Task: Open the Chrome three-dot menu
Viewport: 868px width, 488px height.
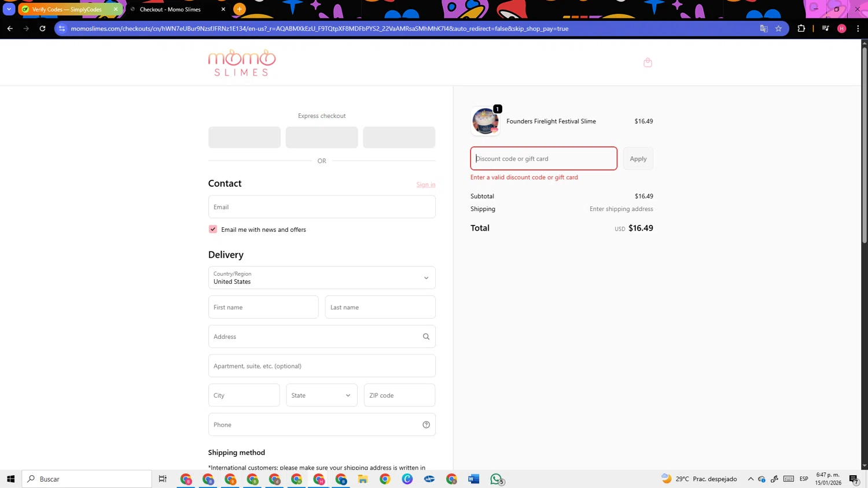Action: pos(858,28)
